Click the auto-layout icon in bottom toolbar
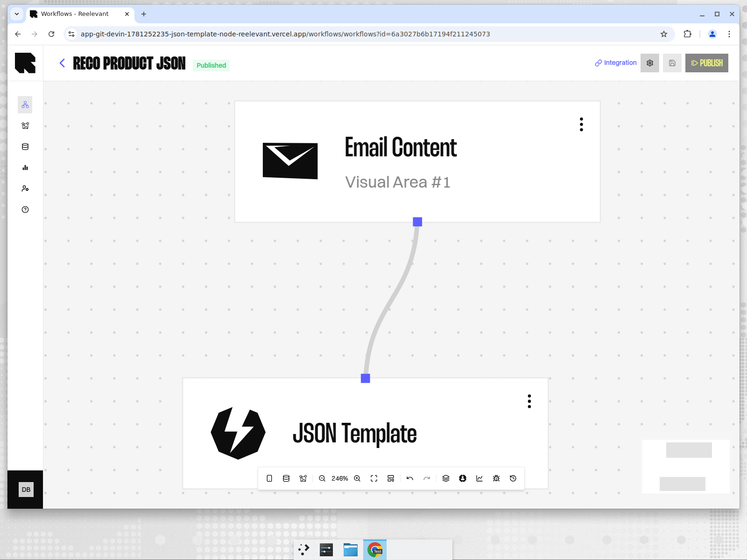The width and height of the screenshot is (747, 560). (391, 478)
